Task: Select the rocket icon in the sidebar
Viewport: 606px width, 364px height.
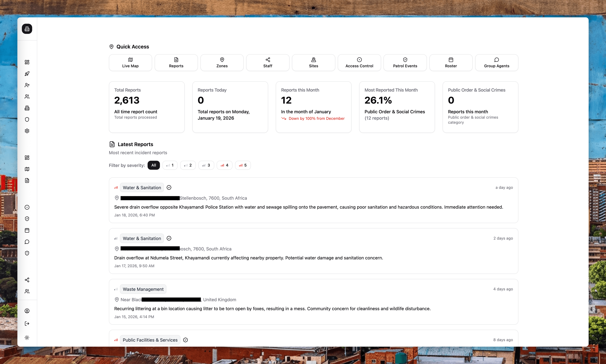Action: [x=27, y=74]
